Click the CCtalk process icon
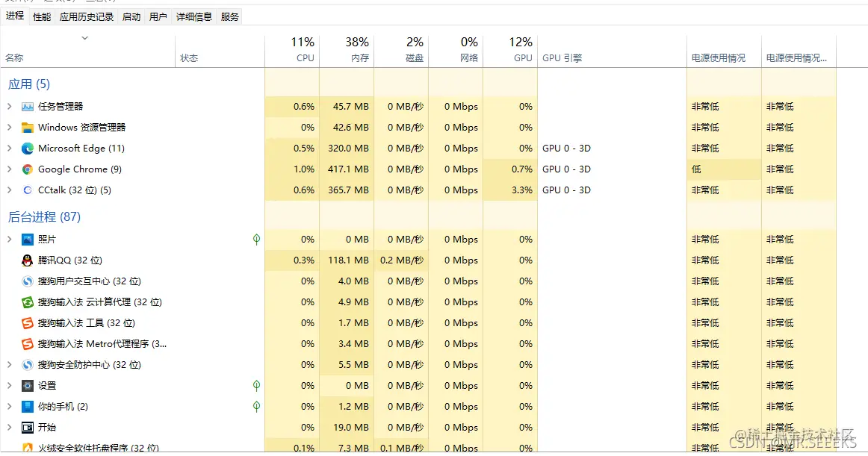 coord(27,190)
